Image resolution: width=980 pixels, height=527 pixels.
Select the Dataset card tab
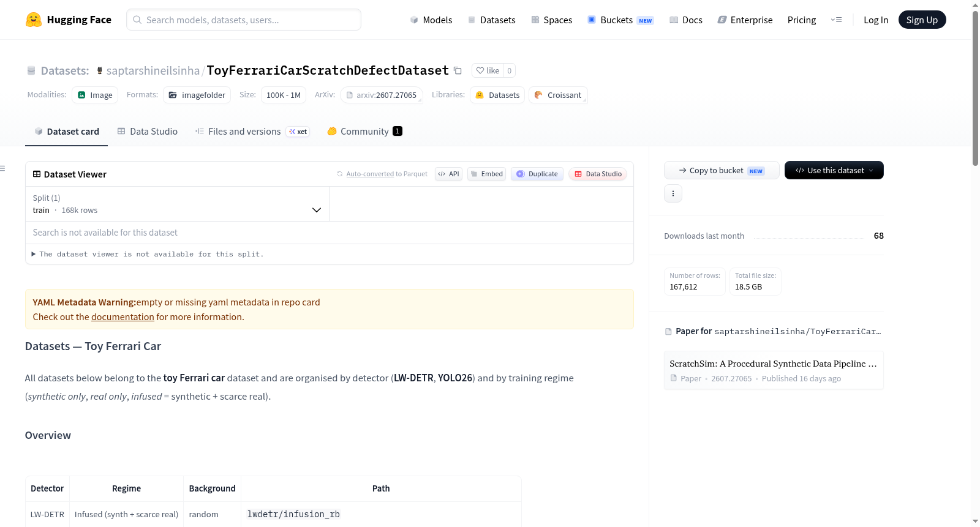click(x=66, y=132)
